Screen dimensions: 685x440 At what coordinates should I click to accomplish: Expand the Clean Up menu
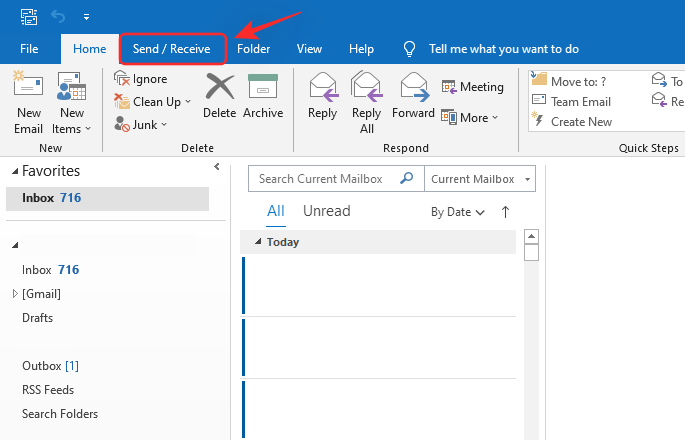pos(149,102)
